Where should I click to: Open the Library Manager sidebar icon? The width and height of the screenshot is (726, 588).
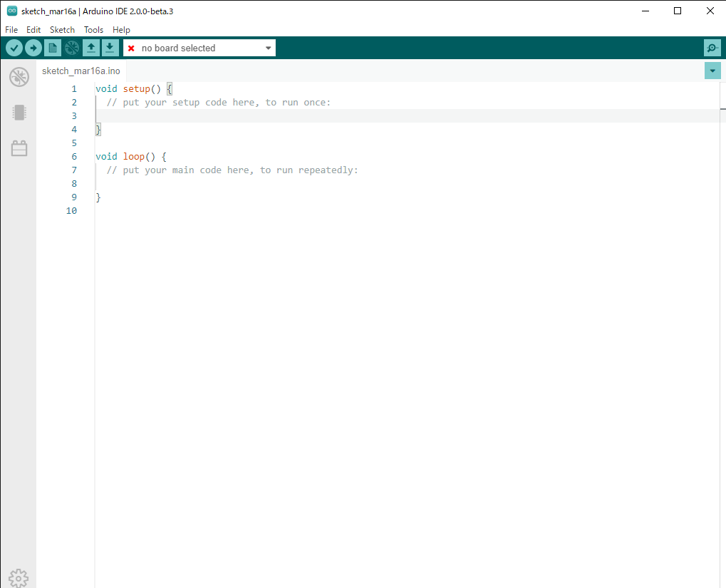pos(19,148)
